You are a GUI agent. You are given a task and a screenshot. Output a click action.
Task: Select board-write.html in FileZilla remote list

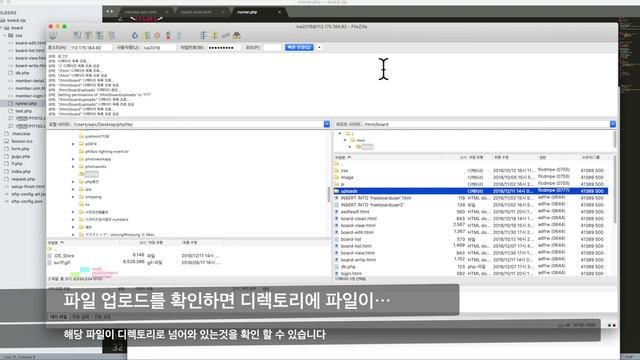471,260
